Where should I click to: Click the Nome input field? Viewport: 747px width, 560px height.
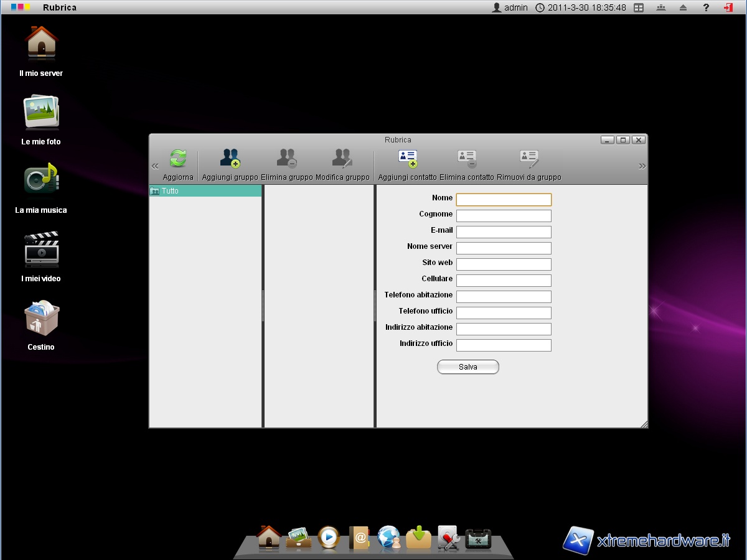point(504,200)
